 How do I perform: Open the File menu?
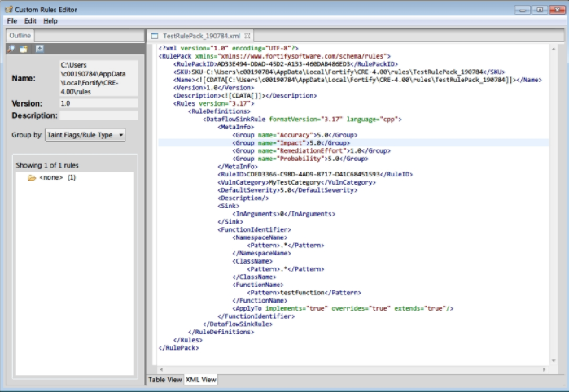[12, 20]
